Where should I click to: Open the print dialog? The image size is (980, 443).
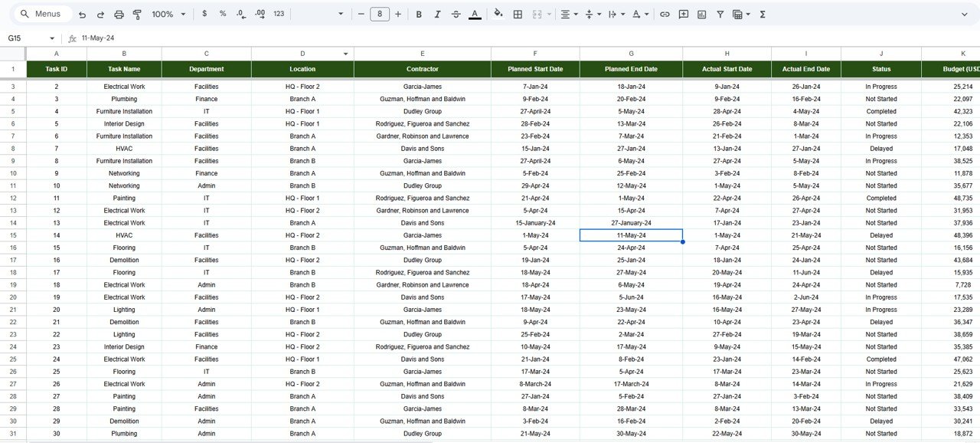click(x=118, y=14)
